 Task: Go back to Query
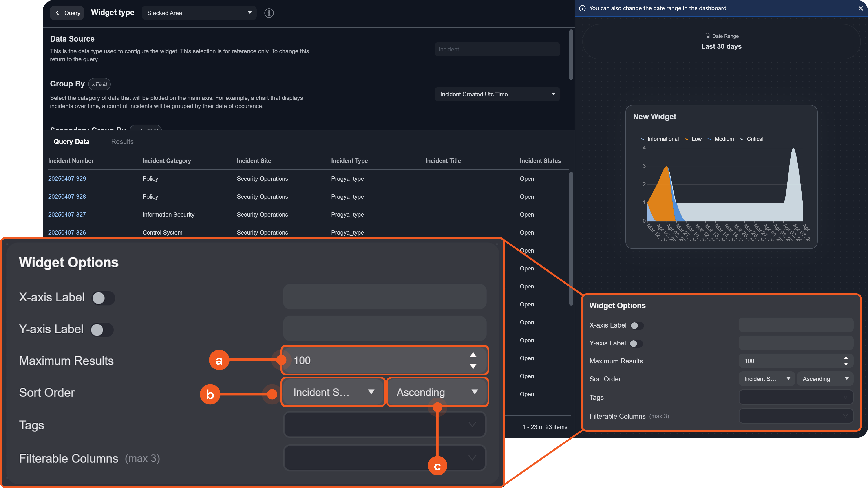coord(67,13)
